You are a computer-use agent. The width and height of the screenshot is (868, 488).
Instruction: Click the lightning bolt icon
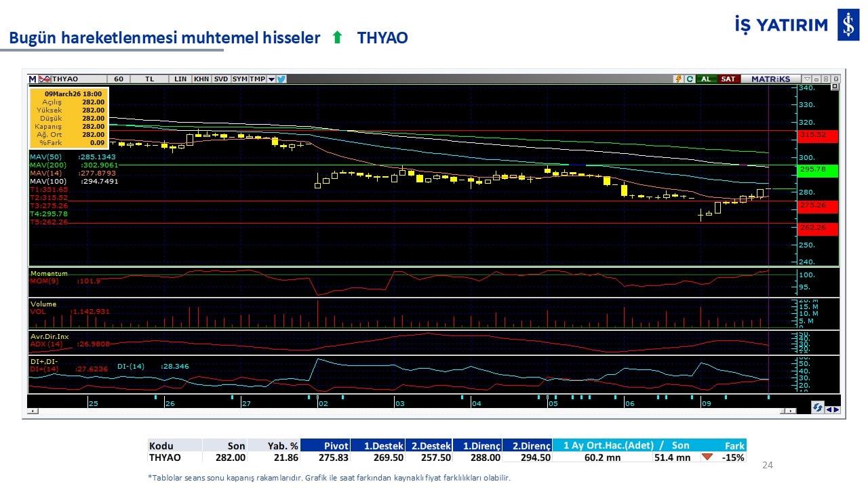click(x=677, y=79)
